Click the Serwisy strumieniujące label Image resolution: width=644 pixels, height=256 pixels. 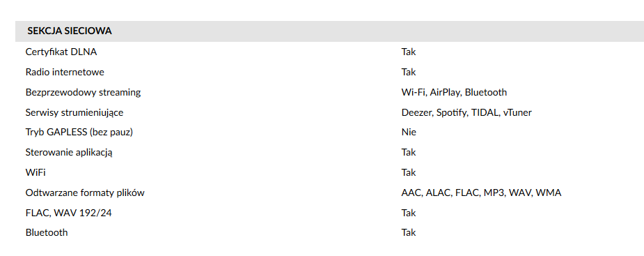(74, 112)
